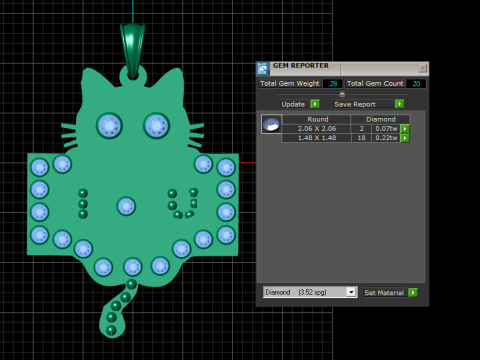Click the Gem Reporter panel logo icon

point(263,69)
